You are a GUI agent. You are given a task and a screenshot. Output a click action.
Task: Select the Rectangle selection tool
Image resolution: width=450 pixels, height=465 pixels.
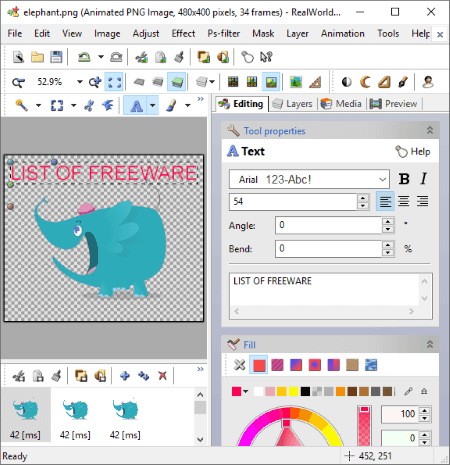(57, 105)
